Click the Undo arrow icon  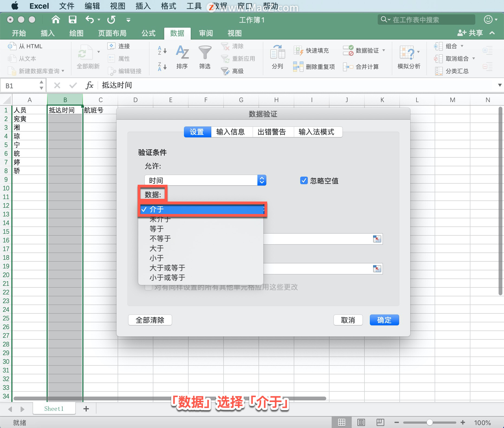90,20
